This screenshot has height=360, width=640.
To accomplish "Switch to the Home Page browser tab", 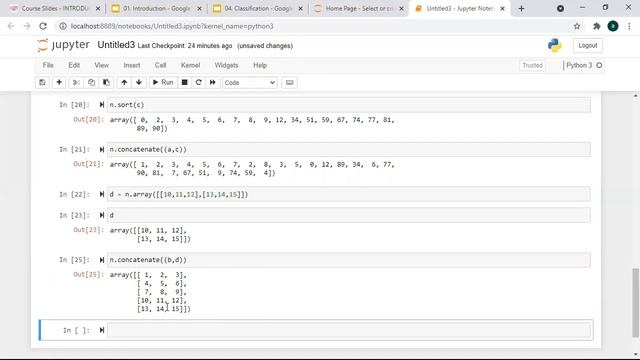I will [x=358, y=9].
